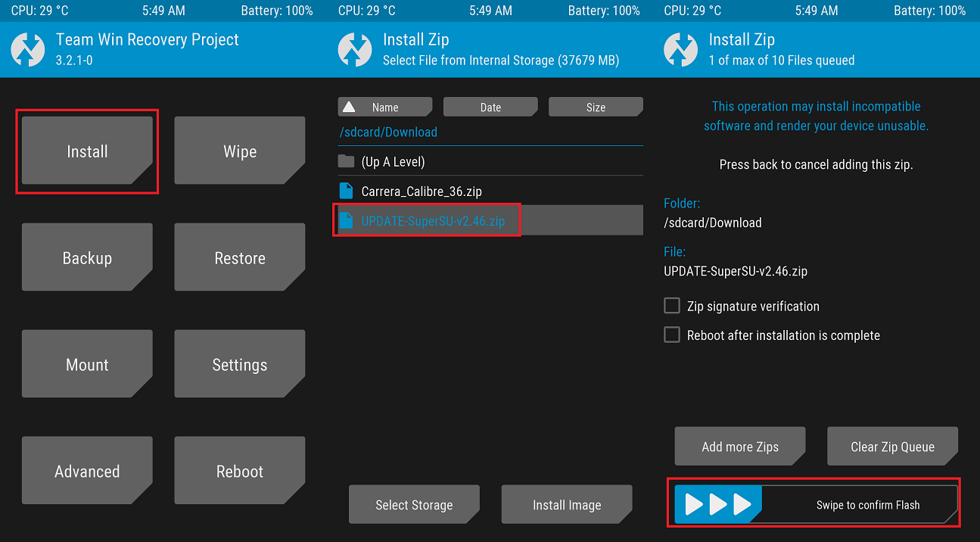
Task: Click TWRP logo beside Select File header
Action: (x=355, y=49)
